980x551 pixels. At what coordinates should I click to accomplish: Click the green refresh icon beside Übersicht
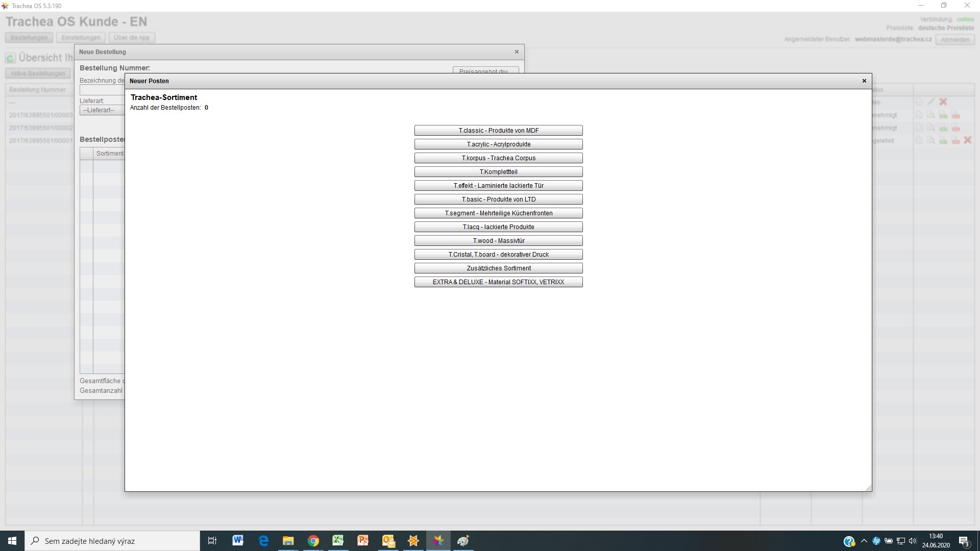[x=11, y=58]
